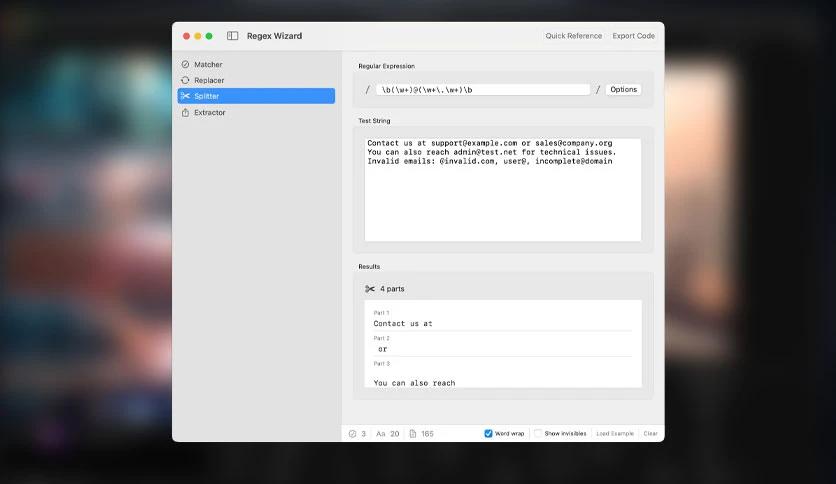The image size is (836, 484).
Task: Open the regex Options dropdown
Action: click(623, 90)
